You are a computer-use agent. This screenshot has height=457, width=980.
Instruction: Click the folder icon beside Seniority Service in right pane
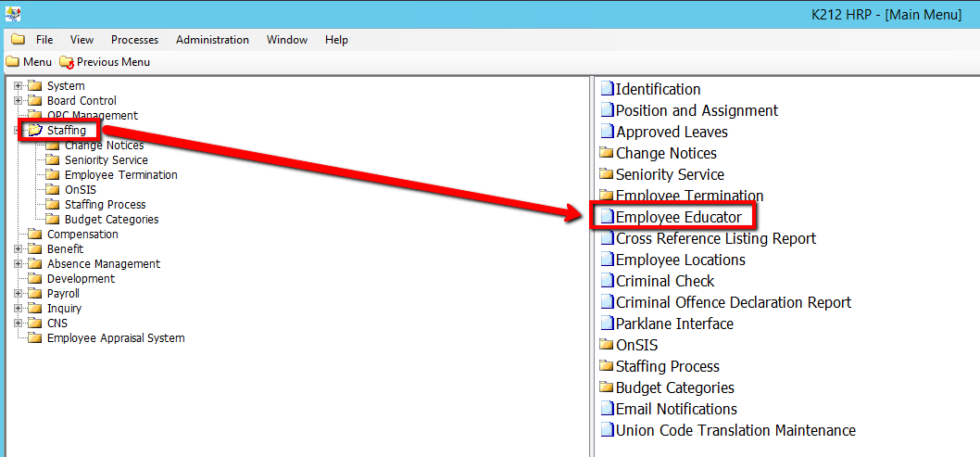click(x=608, y=174)
